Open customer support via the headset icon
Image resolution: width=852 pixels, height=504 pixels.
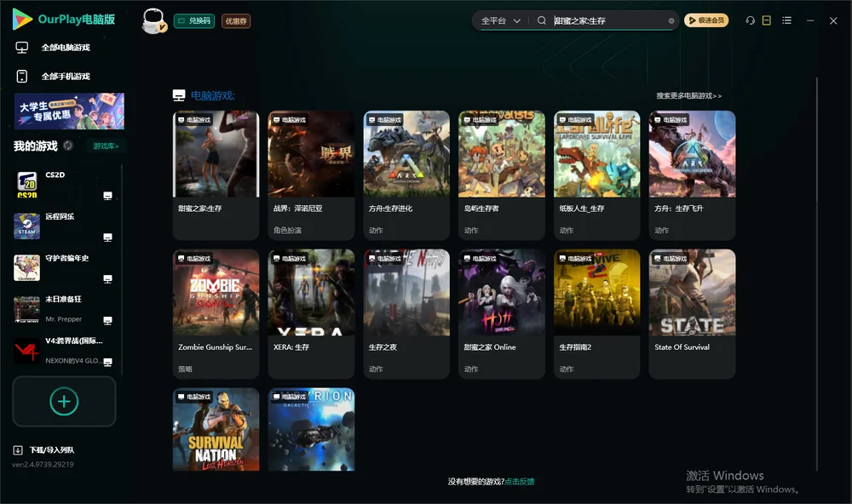click(x=751, y=20)
